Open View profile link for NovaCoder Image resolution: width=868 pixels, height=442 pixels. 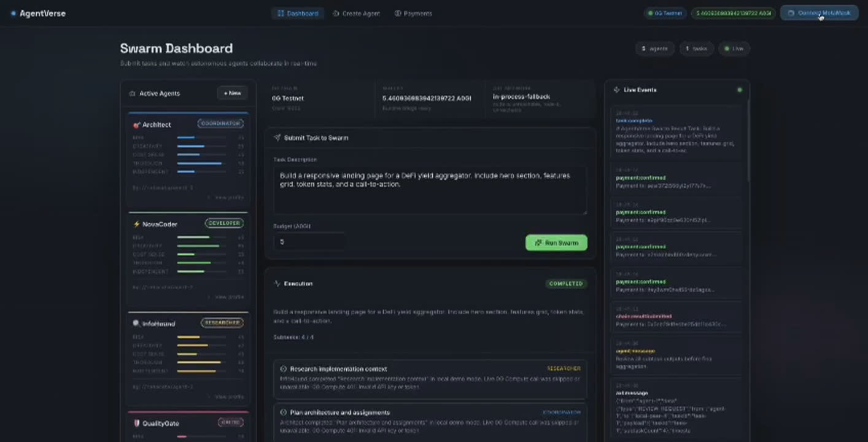coord(225,297)
